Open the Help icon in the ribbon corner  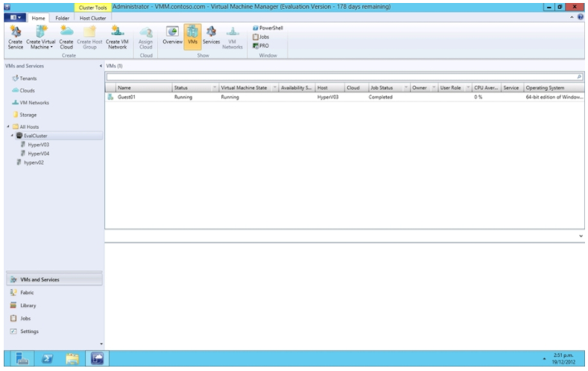click(x=580, y=17)
